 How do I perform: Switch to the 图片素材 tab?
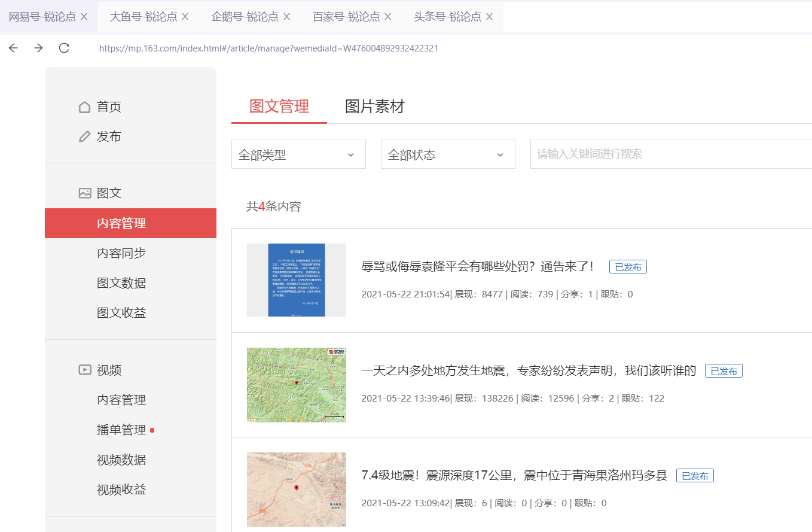point(374,107)
